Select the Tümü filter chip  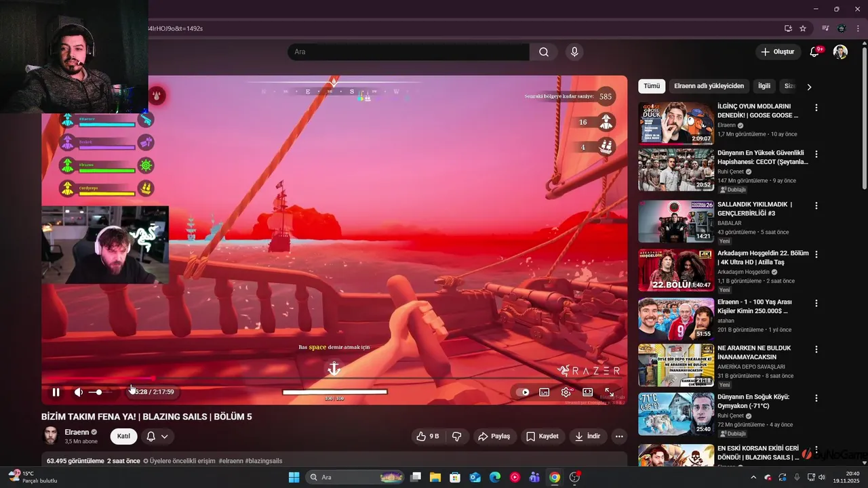pyautogui.click(x=652, y=86)
